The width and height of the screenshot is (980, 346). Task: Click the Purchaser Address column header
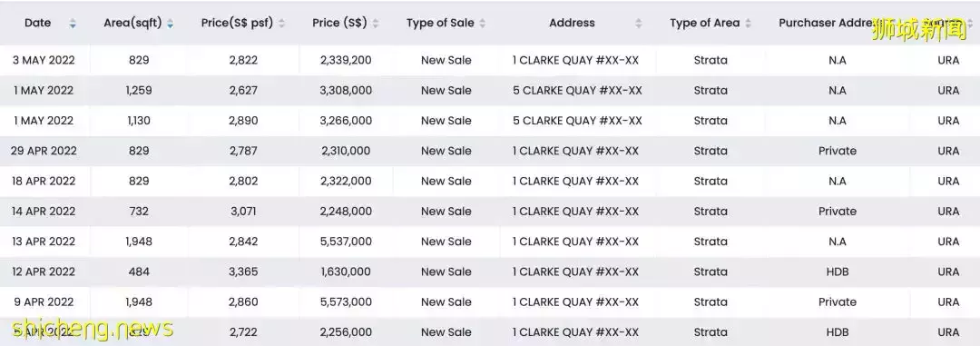825,23
